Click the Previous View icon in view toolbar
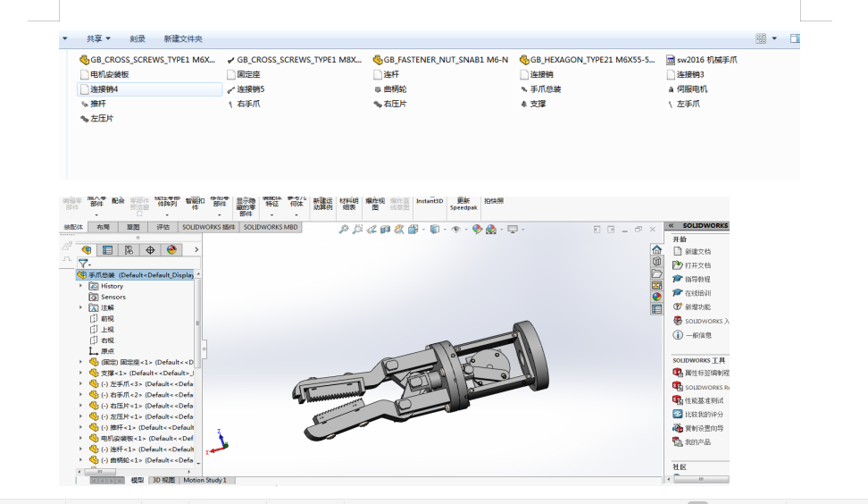This screenshot has height=504, width=868. 371,230
